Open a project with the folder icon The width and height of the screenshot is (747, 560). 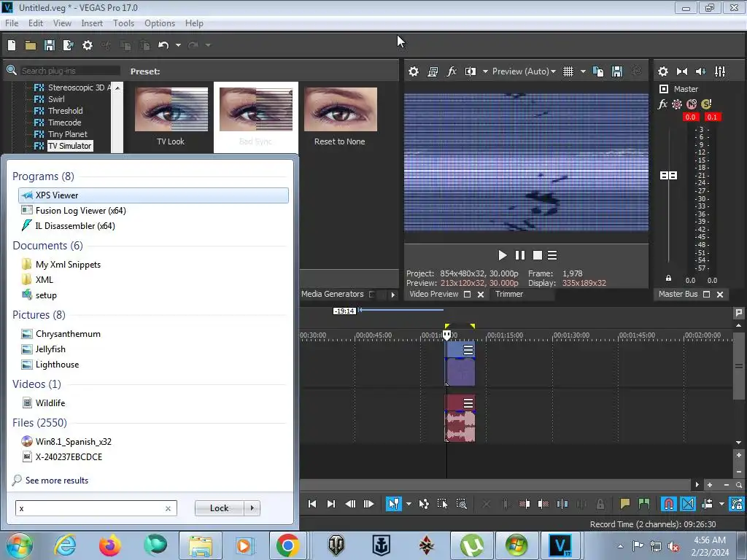click(31, 45)
